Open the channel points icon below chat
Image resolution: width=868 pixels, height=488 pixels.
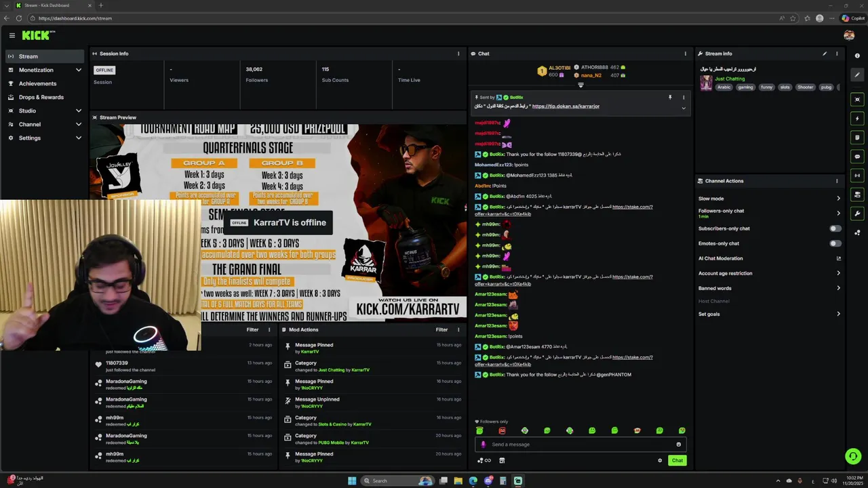484,461
